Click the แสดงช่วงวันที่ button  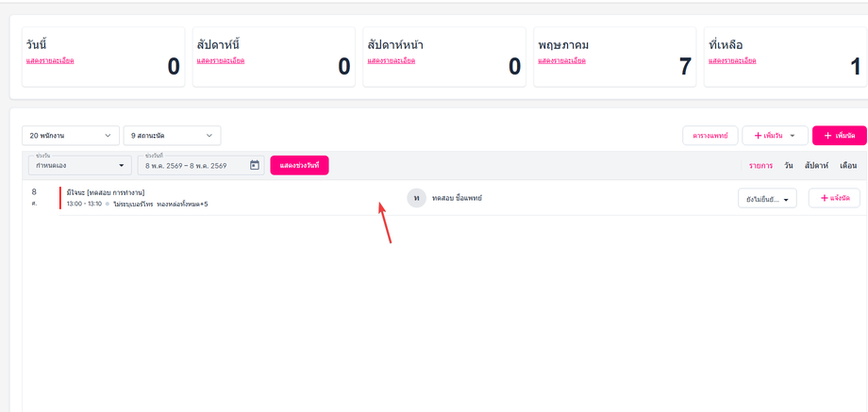299,165
